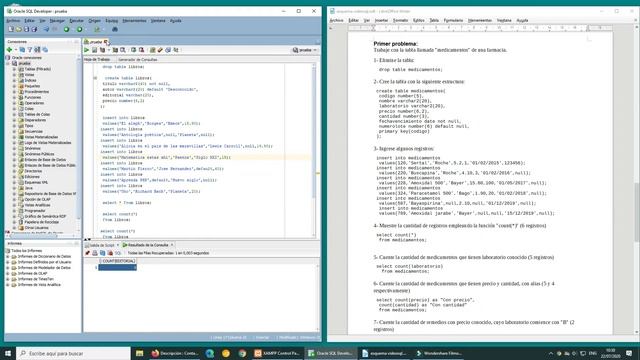Click the Refresh icon in Conexiones panel
This screenshot has height=360, width=640.
(x=22, y=50)
